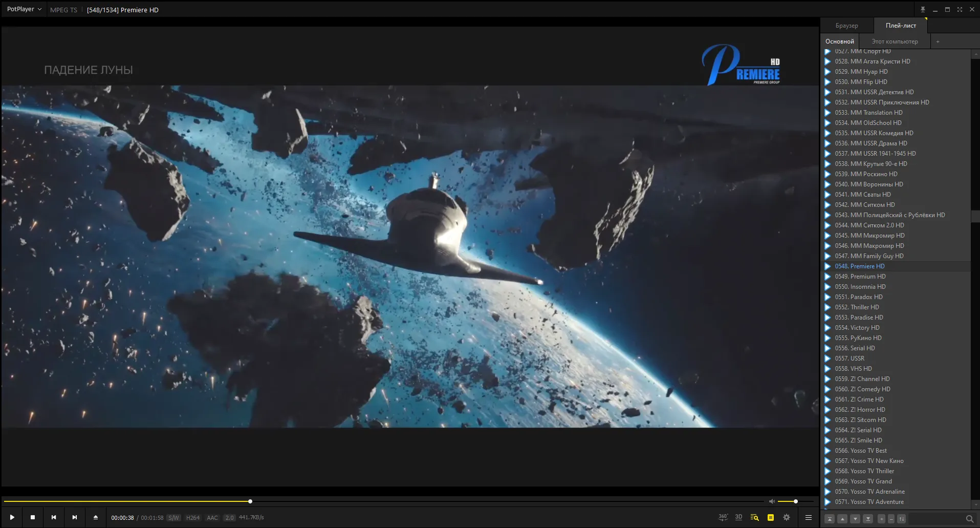Screen dimensions: 980x528
Task: Select playlist item 0555. РуКино HD
Action: pos(896,338)
